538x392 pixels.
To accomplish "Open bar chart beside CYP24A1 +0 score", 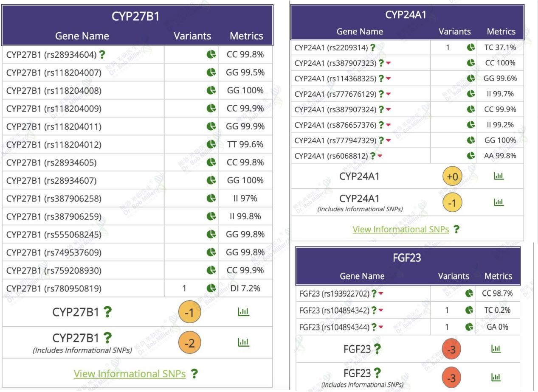I will [x=499, y=176].
